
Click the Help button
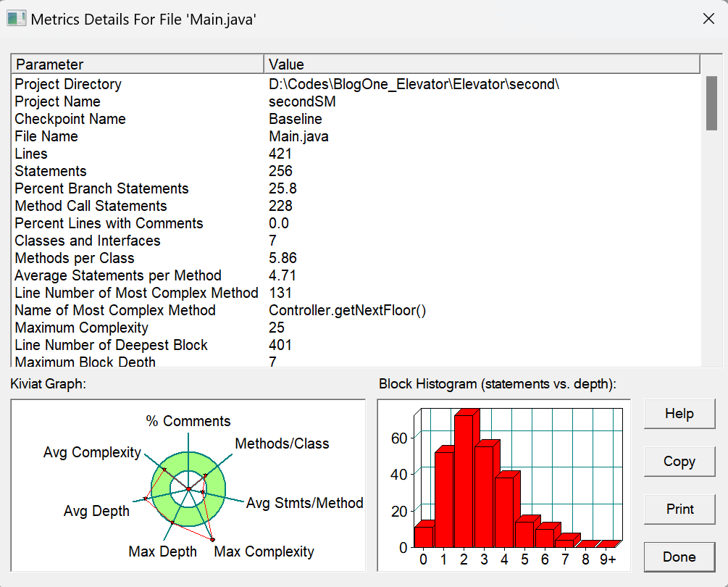(x=679, y=413)
